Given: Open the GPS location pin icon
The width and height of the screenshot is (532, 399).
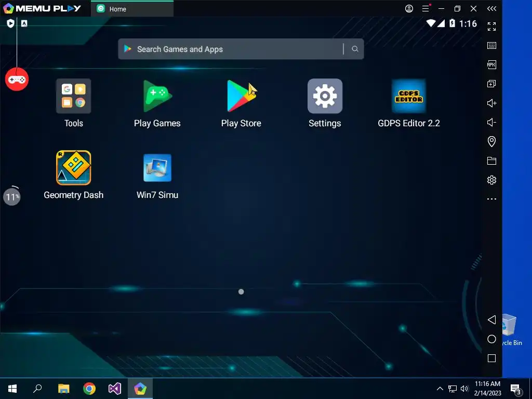Looking at the screenshot, I should click(x=491, y=141).
